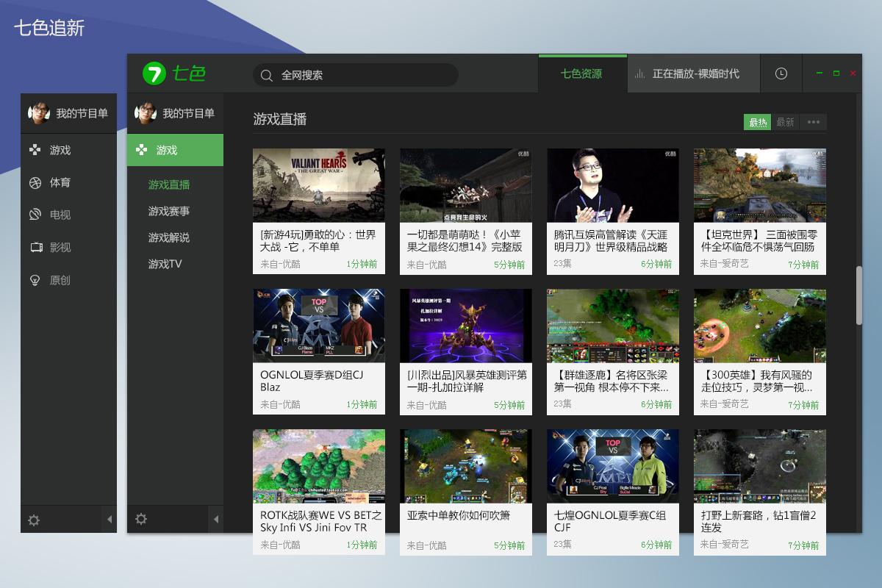This screenshot has height=588, width=882.
Task: Open OGNLOL夏季赛D组 video thumbnail
Action: [x=319, y=326]
